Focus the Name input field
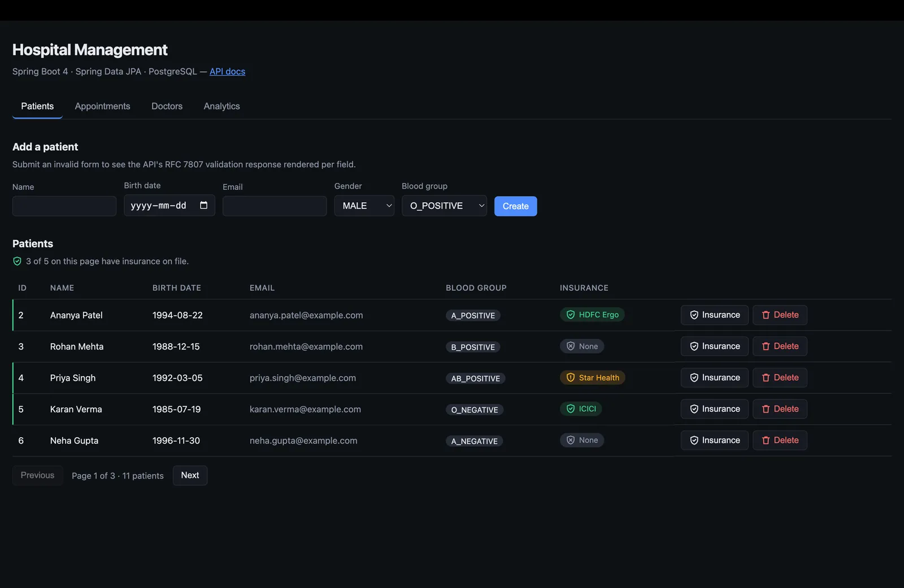This screenshot has height=588, width=904. tap(64, 206)
